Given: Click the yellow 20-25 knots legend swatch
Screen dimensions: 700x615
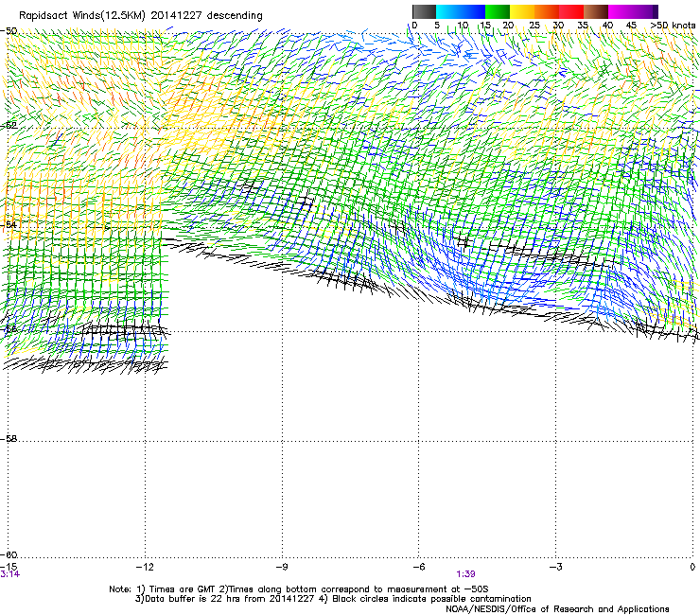Looking at the screenshot, I should (x=522, y=11).
